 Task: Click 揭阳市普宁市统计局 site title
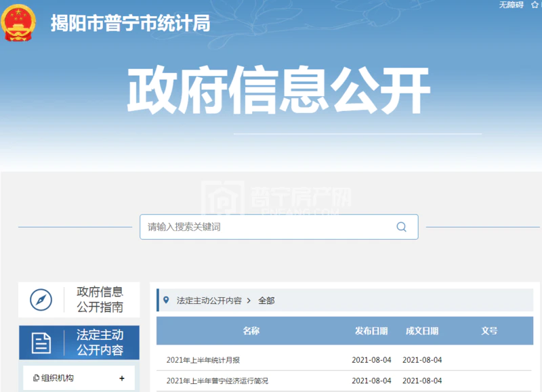point(130,23)
